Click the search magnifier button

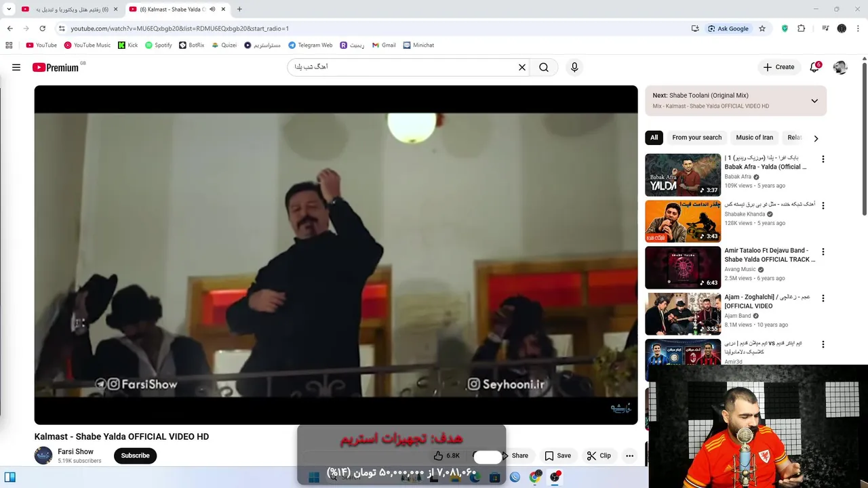pyautogui.click(x=544, y=67)
